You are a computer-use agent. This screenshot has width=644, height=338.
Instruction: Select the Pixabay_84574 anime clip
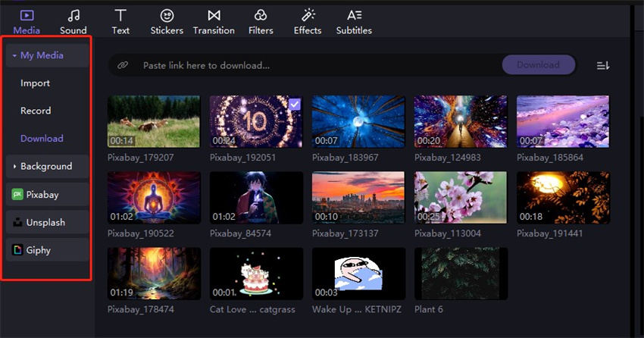tap(256, 198)
